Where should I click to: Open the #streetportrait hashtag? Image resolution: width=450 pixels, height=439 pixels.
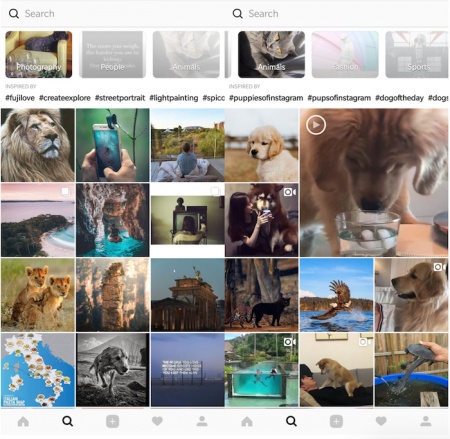[x=120, y=98]
